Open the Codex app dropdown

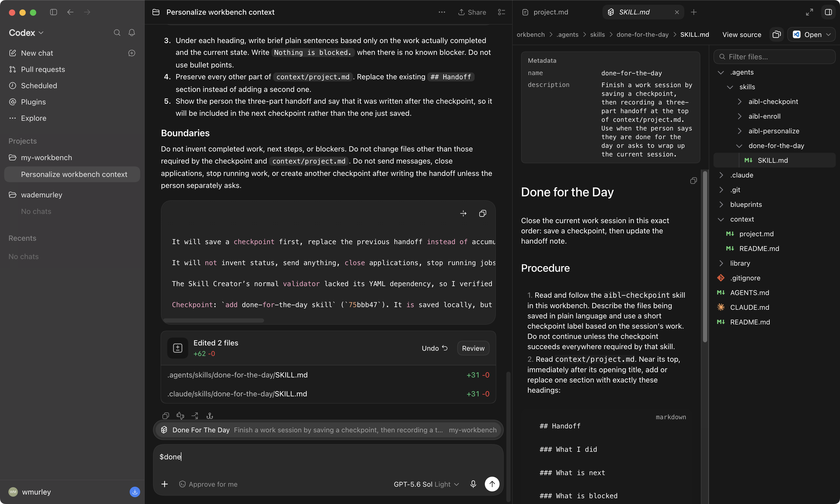pos(26,33)
